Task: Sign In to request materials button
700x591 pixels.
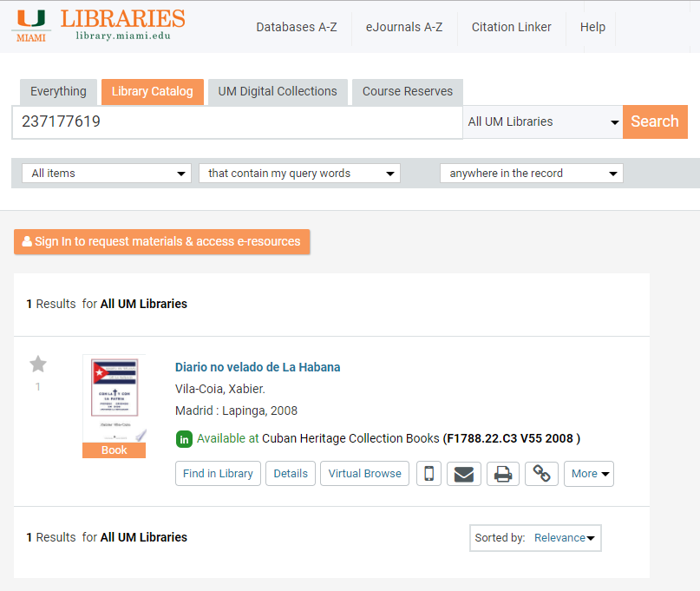Action: pos(161,241)
